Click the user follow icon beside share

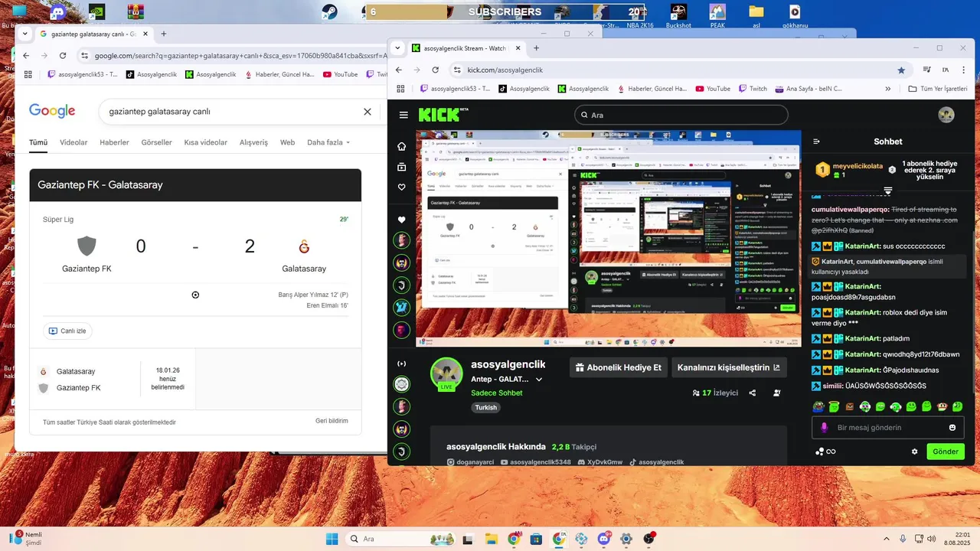click(x=777, y=393)
